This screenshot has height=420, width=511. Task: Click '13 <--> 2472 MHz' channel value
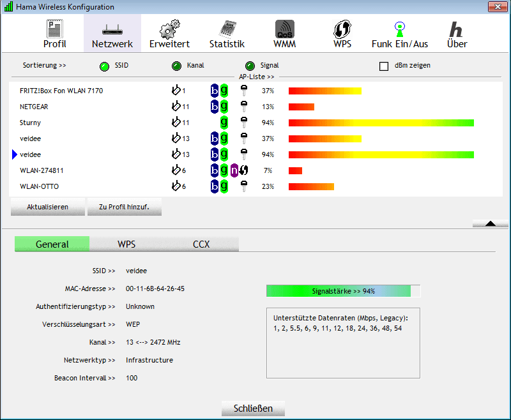(x=153, y=342)
